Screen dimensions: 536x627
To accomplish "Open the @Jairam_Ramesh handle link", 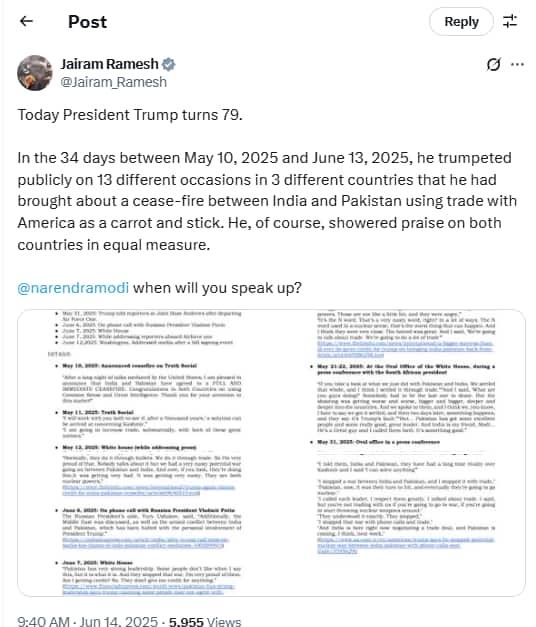I will pos(114,82).
